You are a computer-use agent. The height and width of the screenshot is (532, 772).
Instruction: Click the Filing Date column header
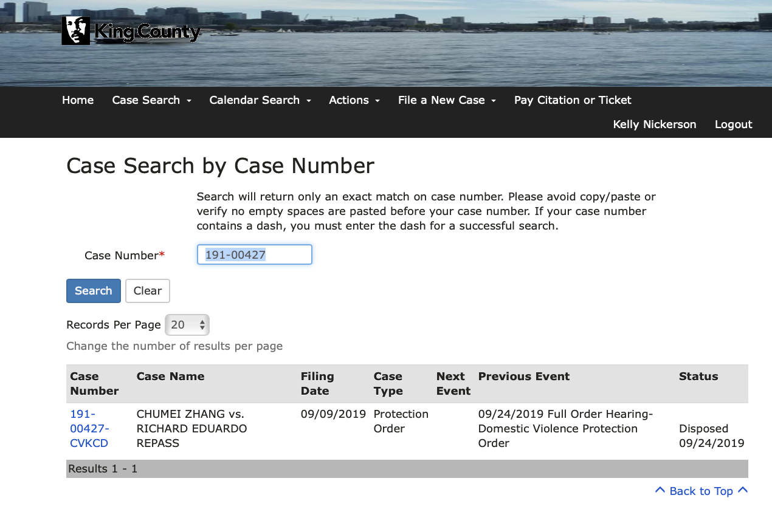click(317, 384)
